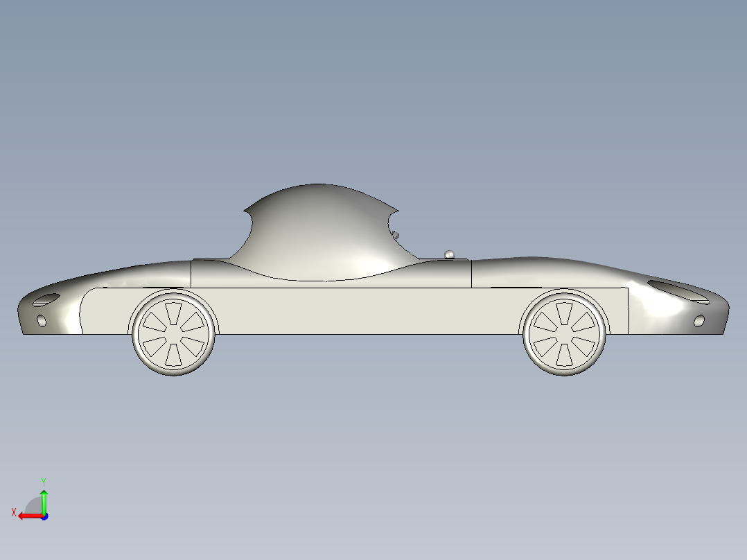This screenshot has width=747, height=560.
Task: Click the arrowhead of the Y axis
Action: pyautogui.click(x=44, y=491)
